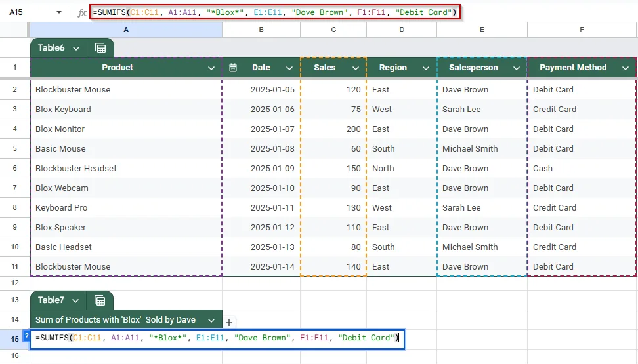Select row 15 header
This screenshot has height=364, width=638.
[x=14, y=339]
